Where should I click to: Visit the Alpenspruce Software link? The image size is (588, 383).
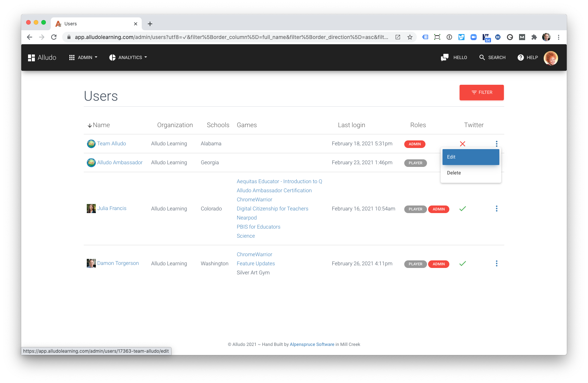click(312, 344)
